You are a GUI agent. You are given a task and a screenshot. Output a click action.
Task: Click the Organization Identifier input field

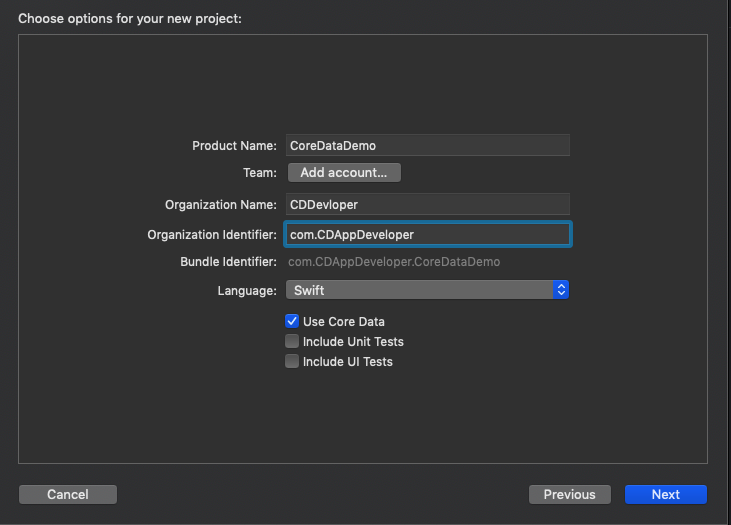pyautogui.click(x=428, y=234)
